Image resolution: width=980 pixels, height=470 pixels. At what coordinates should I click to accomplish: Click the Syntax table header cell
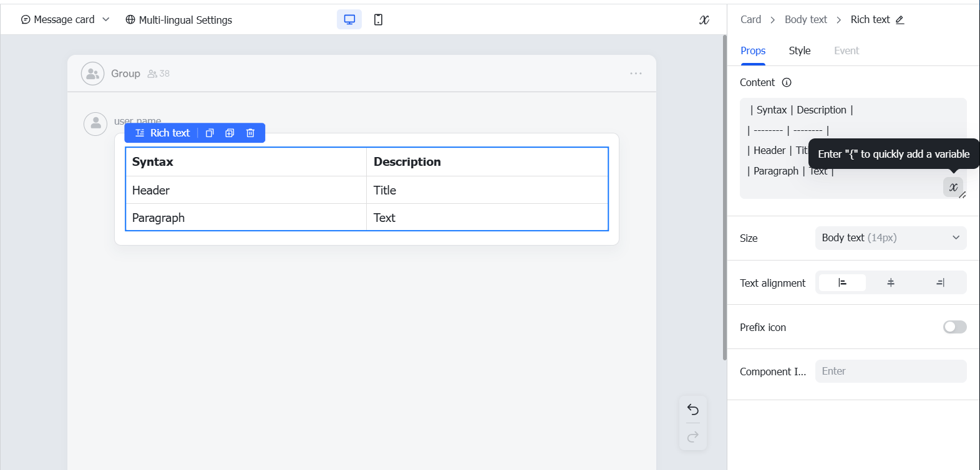click(246, 162)
